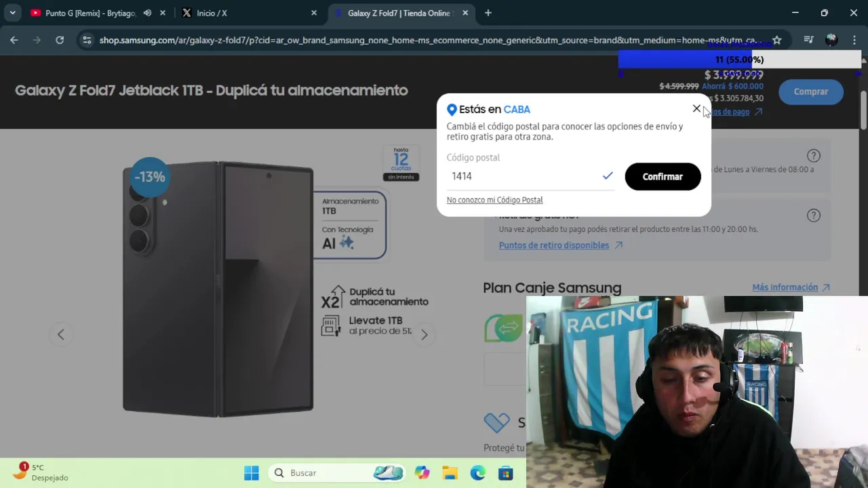Open the Windows Start menu

click(252, 473)
